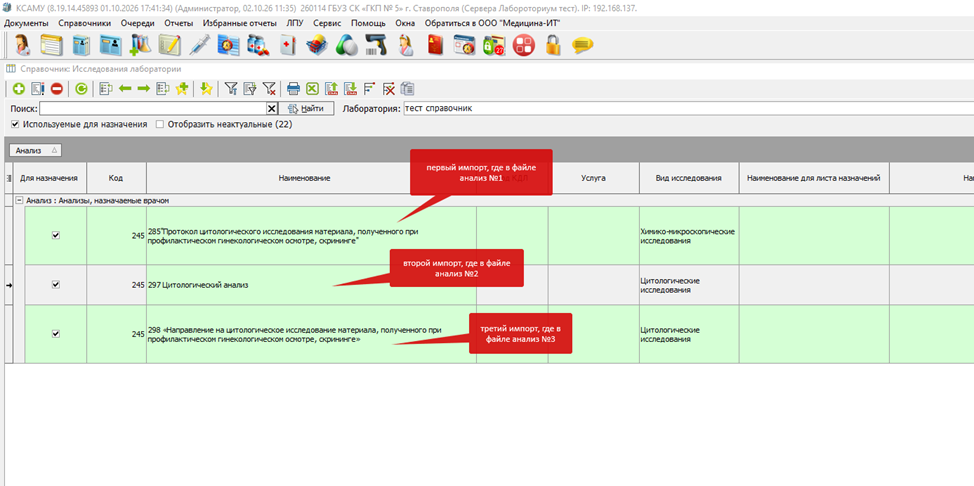This screenshot has height=486, width=974.
Task: Delete record using red minus icon
Action: [57, 89]
